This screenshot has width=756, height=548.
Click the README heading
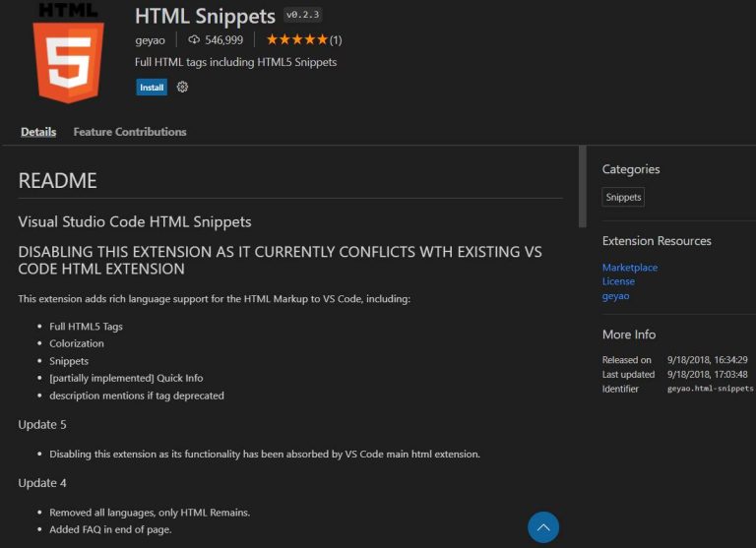click(58, 181)
